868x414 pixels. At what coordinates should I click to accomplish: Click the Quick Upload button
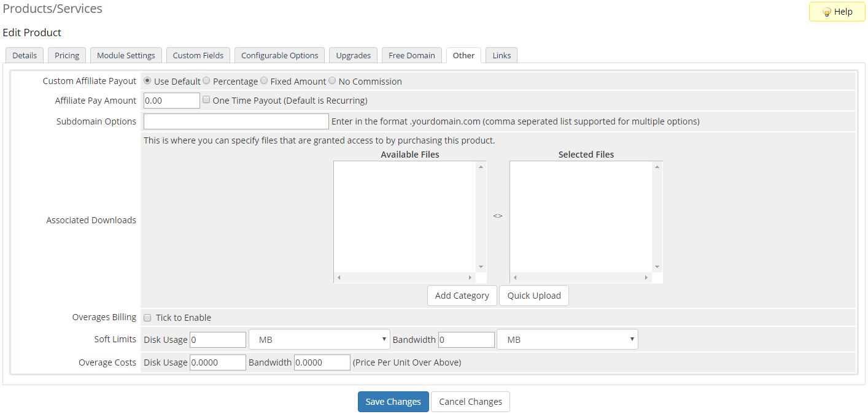(534, 296)
